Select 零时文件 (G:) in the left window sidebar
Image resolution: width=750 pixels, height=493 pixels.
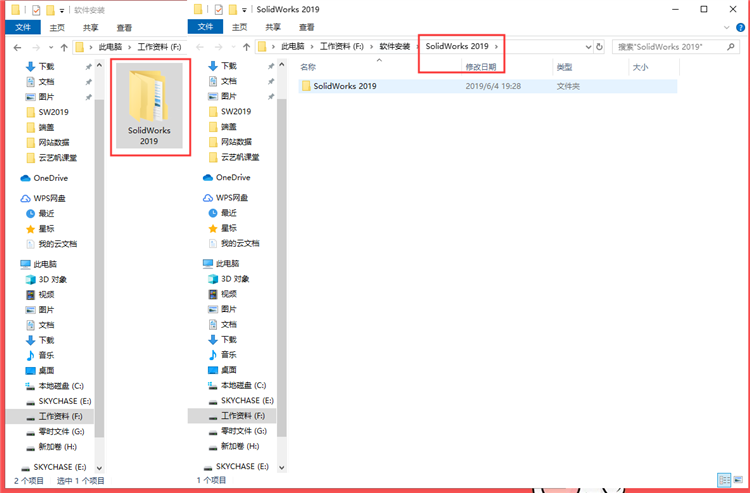(x=55, y=431)
